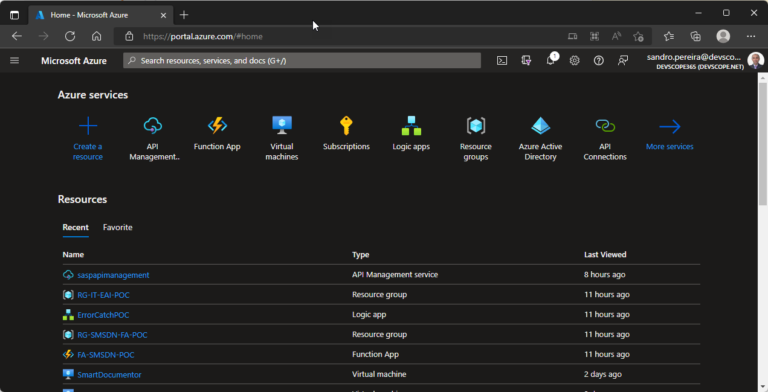Click Logic app type cell
This screenshot has height=392, width=768.
[369, 315]
